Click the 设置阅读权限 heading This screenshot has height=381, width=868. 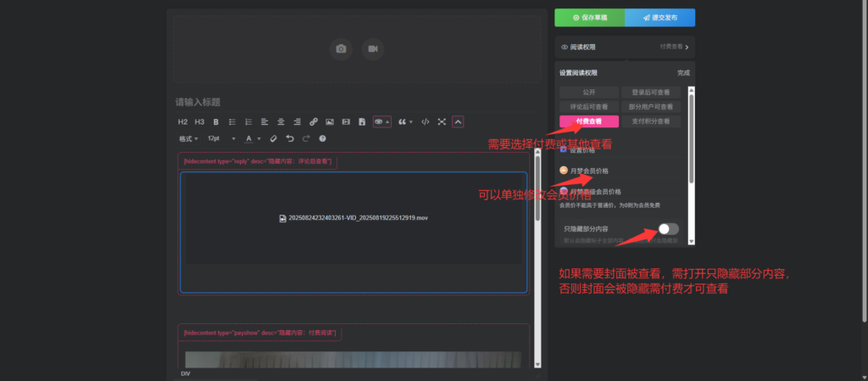[578, 72]
